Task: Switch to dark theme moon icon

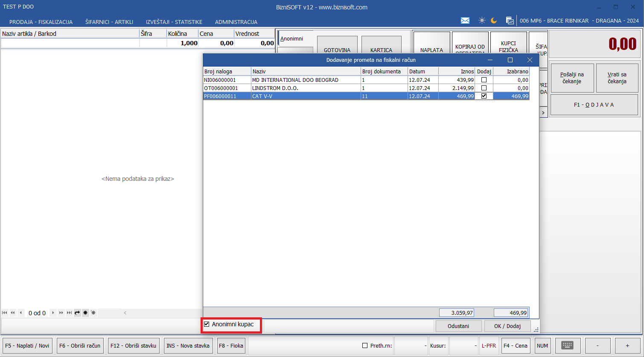Action: tap(494, 20)
